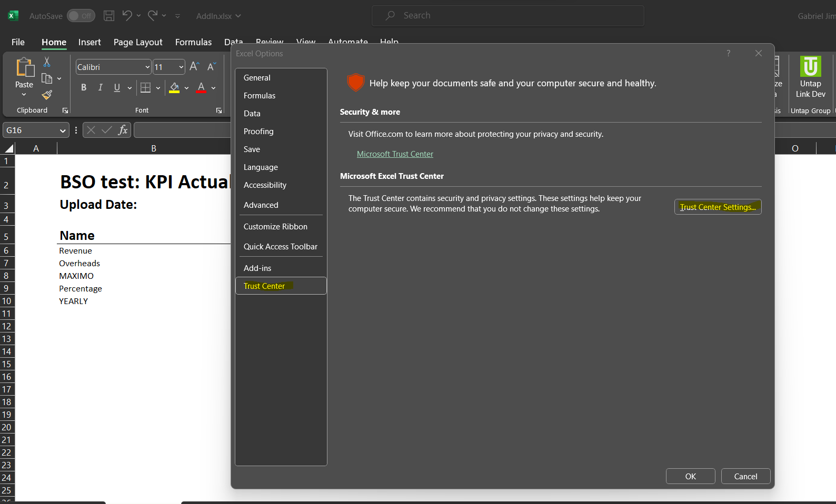The height and width of the screenshot is (504, 836).
Task: Open the Untap Link Dev add-in
Action: (811, 77)
